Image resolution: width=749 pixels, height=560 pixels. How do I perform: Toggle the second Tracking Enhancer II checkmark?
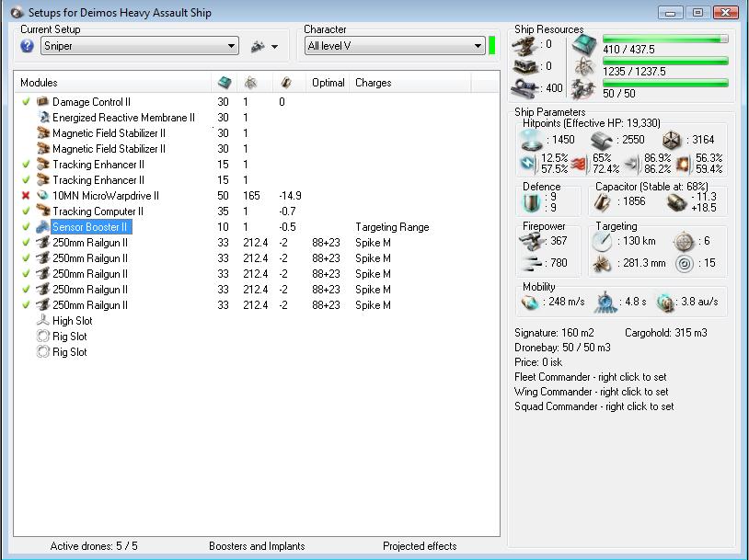[26, 179]
